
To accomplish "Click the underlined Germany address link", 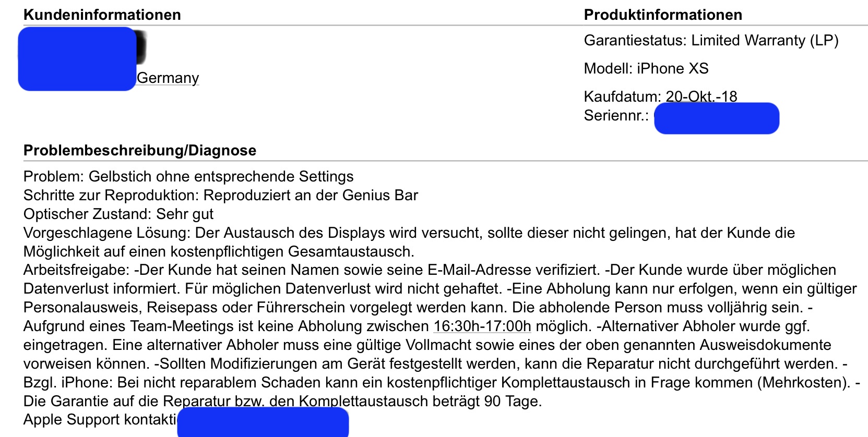I will [168, 78].
